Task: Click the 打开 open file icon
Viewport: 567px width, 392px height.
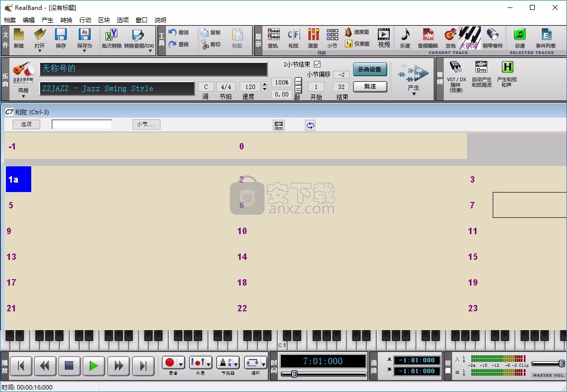Action: pyautogui.click(x=40, y=35)
